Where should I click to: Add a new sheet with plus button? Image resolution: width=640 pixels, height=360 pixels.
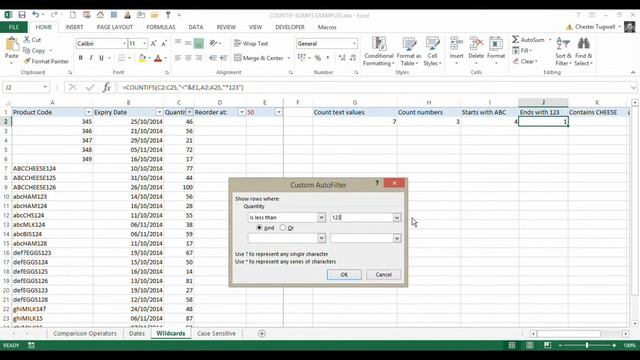tap(262, 333)
